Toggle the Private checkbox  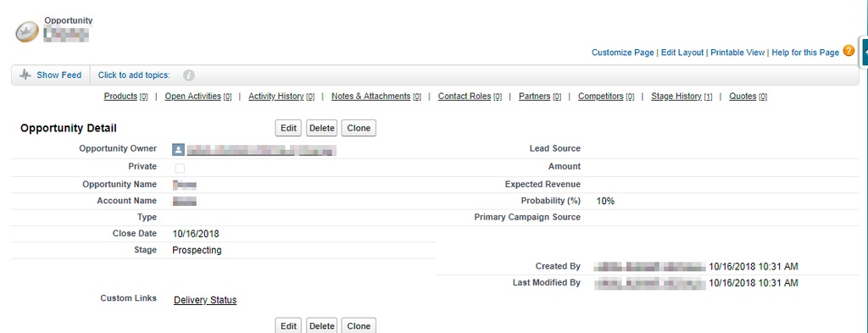180,168
